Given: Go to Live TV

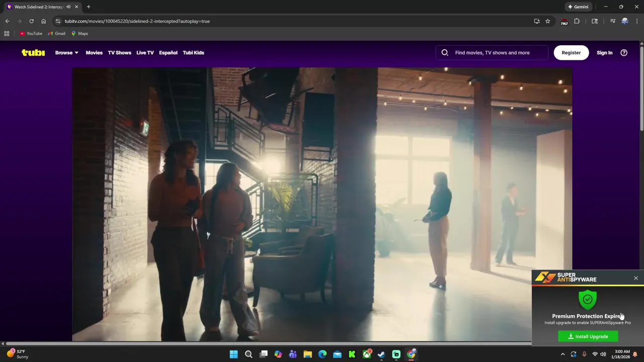Looking at the screenshot, I should 145,53.
